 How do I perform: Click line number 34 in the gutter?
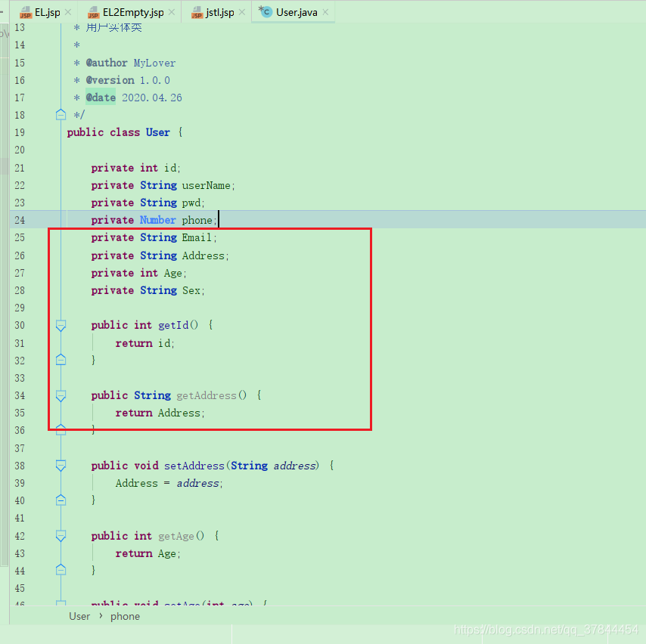click(20, 396)
